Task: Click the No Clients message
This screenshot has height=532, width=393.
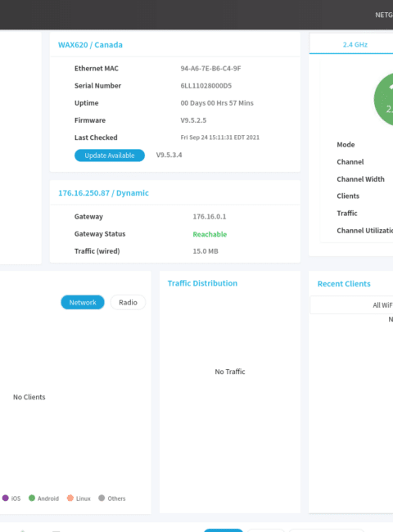Action: click(x=29, y=397)
